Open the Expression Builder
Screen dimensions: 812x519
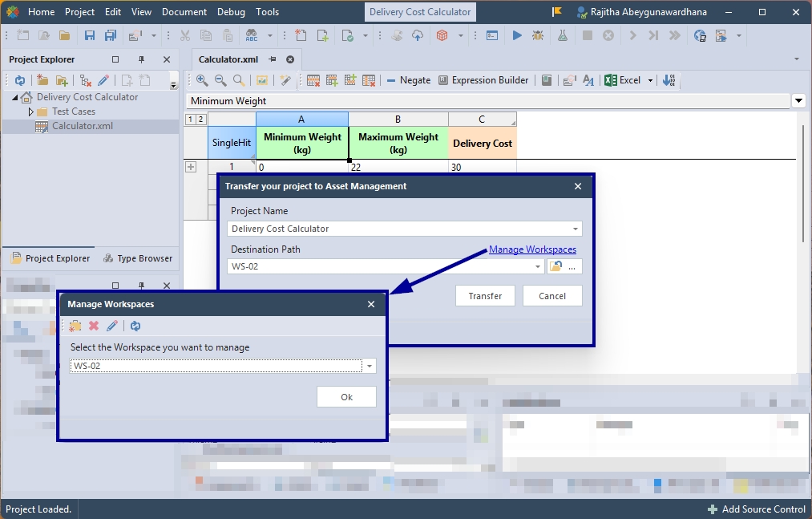click(483, 80)
